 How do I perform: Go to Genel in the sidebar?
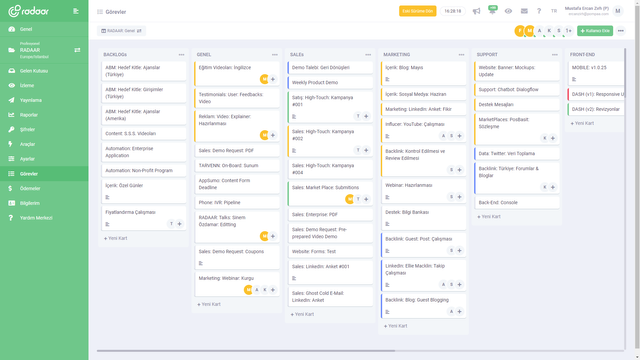click(44, 29)
